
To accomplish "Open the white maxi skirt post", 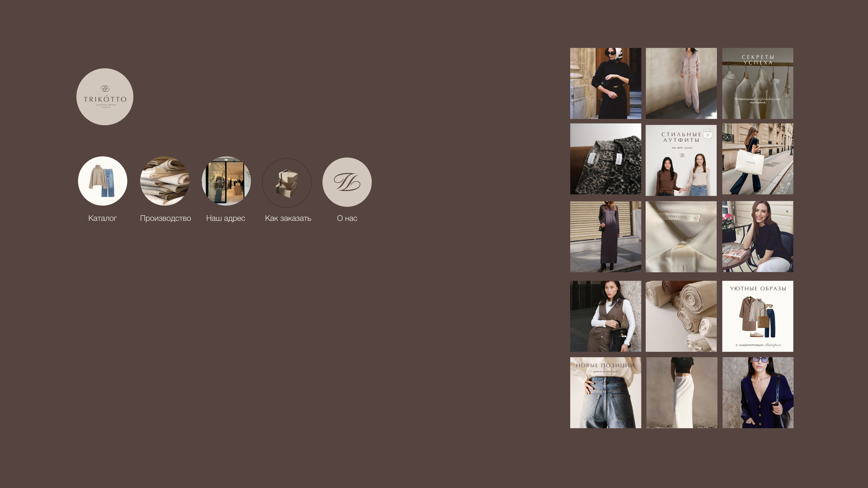I will [681, 393].
